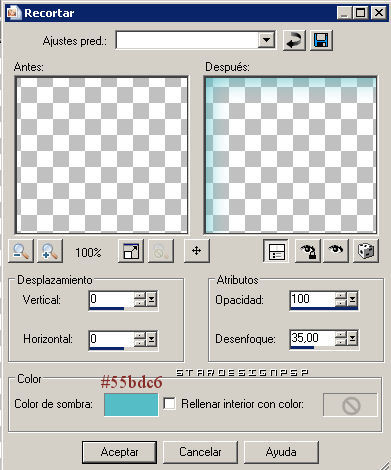This screenshot has height=470, width=391.
Task: Maximize the Recortar dialog window
Action: [x=361, y=13]
